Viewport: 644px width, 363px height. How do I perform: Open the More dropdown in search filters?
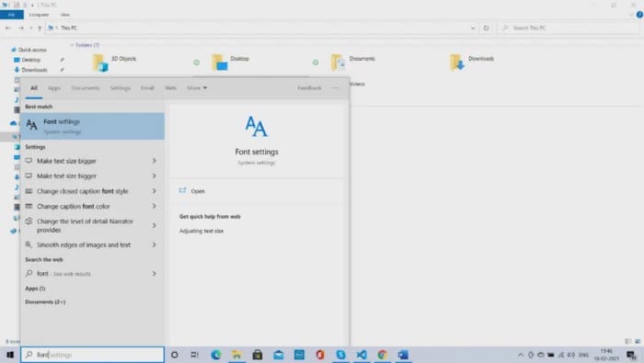197,88
